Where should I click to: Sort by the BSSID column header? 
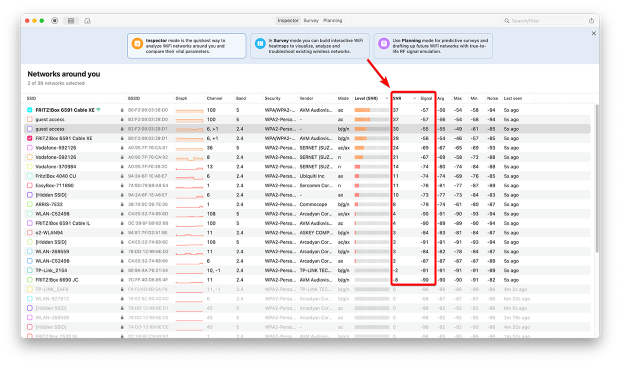[134, 98]
